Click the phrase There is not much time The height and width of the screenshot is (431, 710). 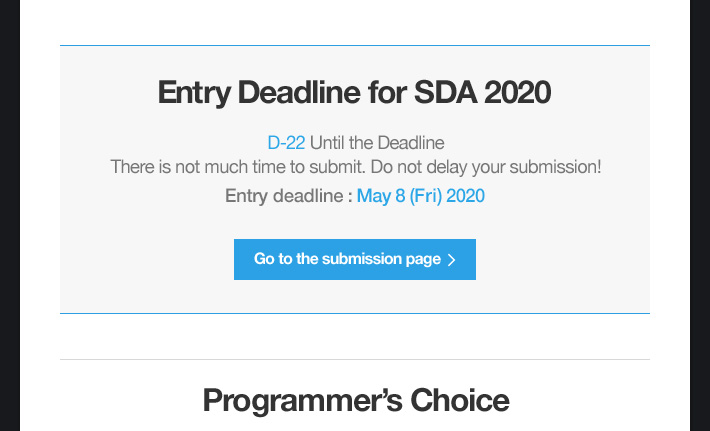(199, 167)
